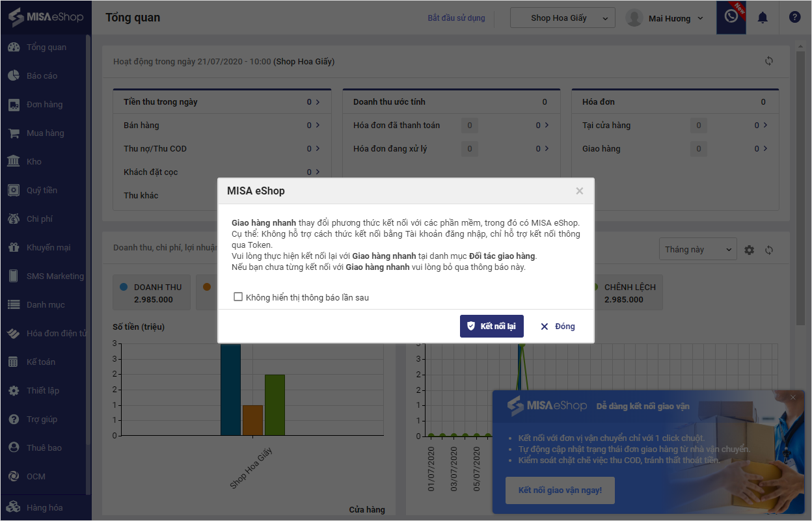Go to Đơn hàng in the sidebar
812x521 pixels.
(44, 104)
